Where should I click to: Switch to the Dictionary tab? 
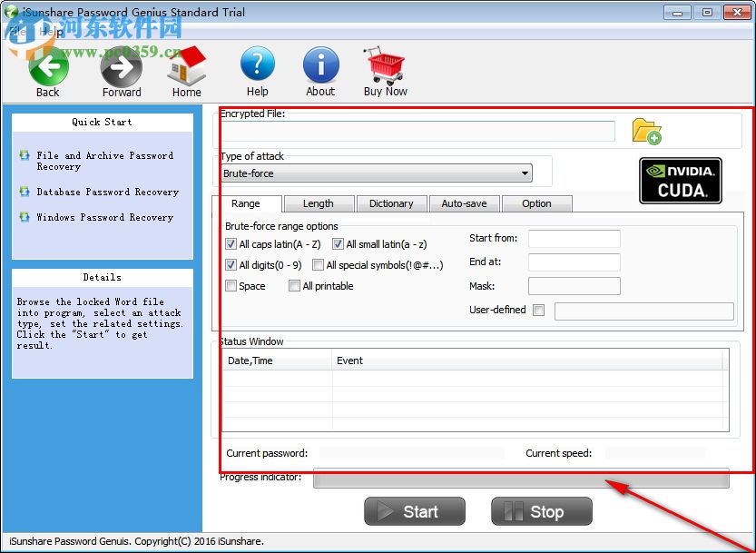tap(392, 203)
